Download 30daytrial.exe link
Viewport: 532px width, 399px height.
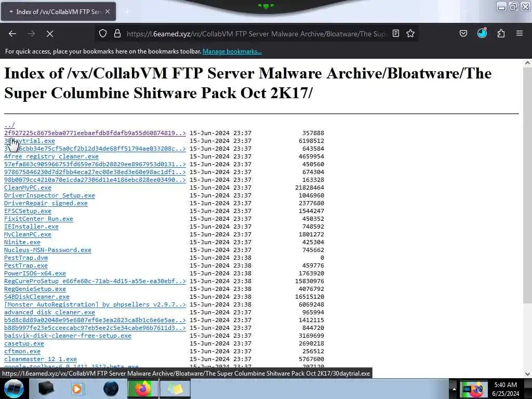coord(30,141)
